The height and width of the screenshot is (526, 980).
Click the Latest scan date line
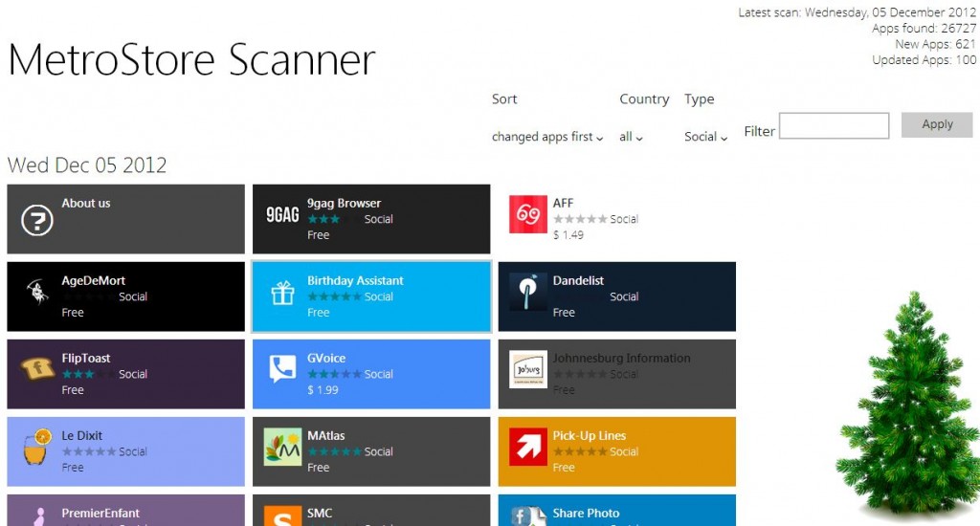[x=857, y=12]
